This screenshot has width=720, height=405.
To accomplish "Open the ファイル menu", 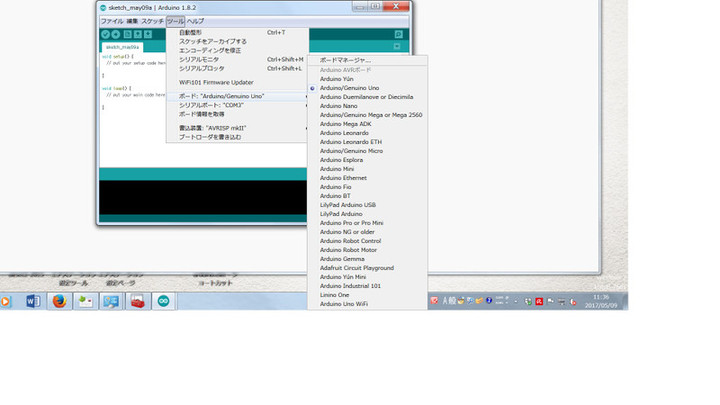I will [112, 21].
